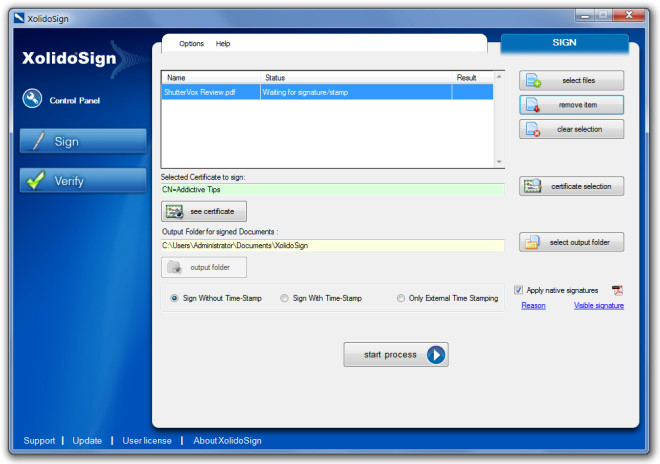Open the Support link
Screen dimensions: 660x464
[x=39, y=440]
